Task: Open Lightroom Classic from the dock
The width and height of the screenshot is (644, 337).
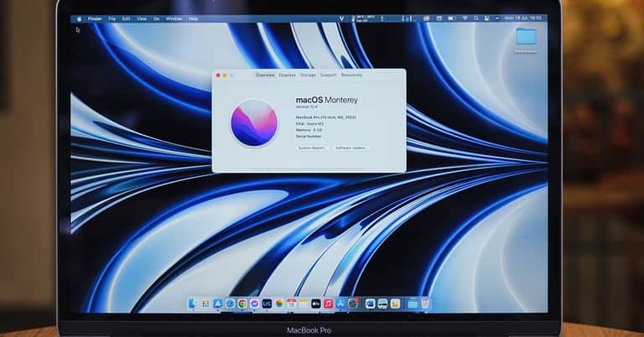Action: click(267, 303)
